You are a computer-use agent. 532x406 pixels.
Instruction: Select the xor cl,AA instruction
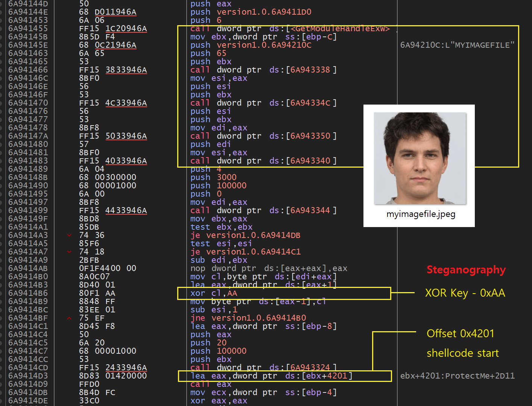[x=214, y=293]
